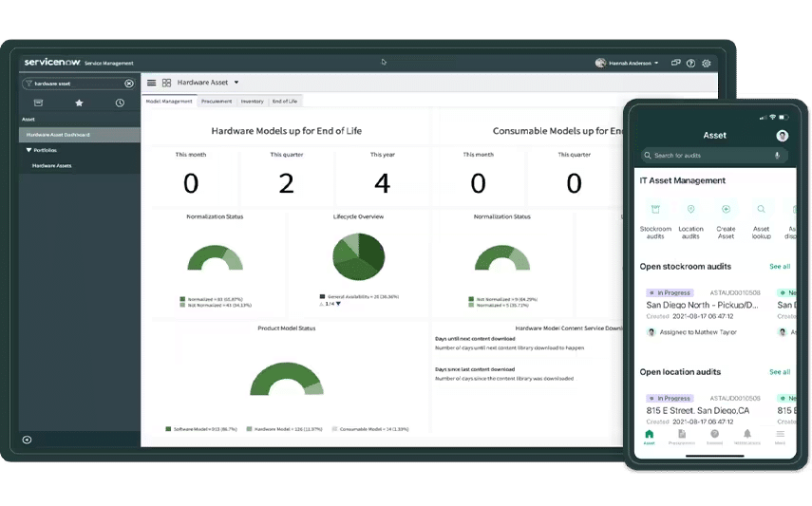Open the 815 E Street location audit card
This screenshot has width=812, height=506.
coord(703,410)
